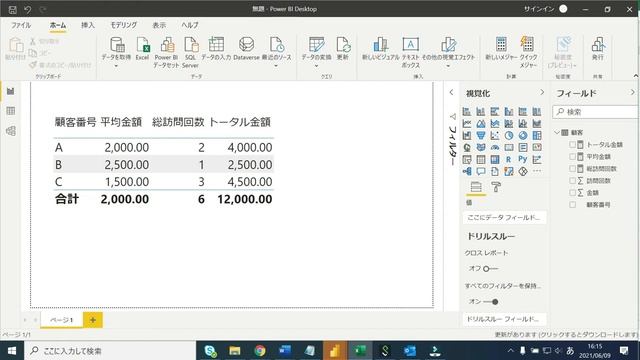Check the 訪問回数 field checkbox
The image size is (640, 360).
(572, 180)
